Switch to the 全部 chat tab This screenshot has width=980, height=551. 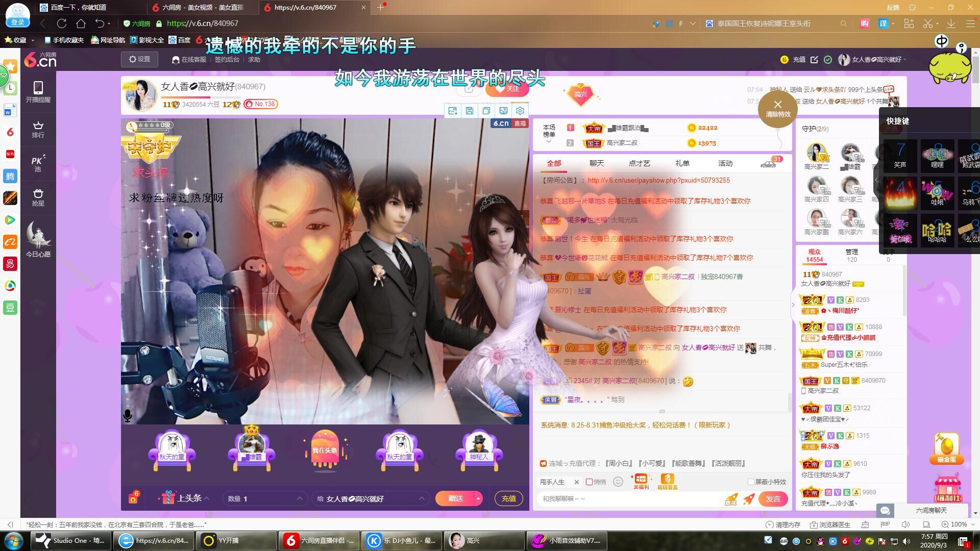click(554, 163)
